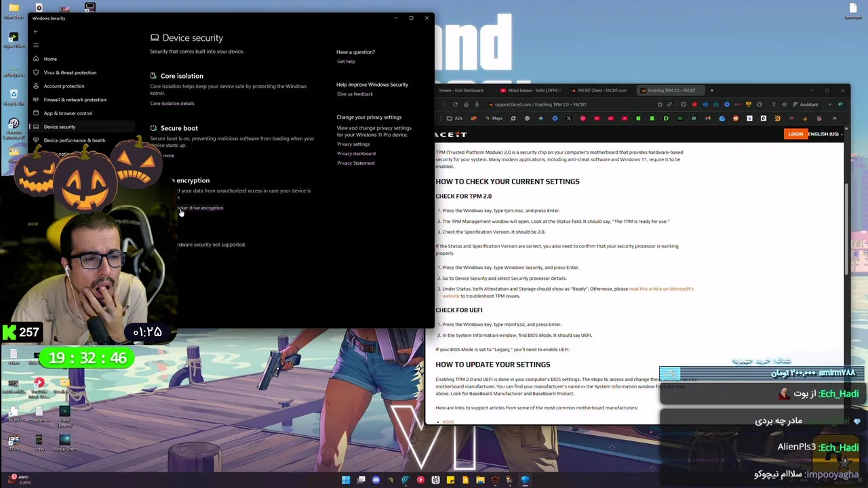
Task: Click Give us feedback link
Action: [355, 94]
